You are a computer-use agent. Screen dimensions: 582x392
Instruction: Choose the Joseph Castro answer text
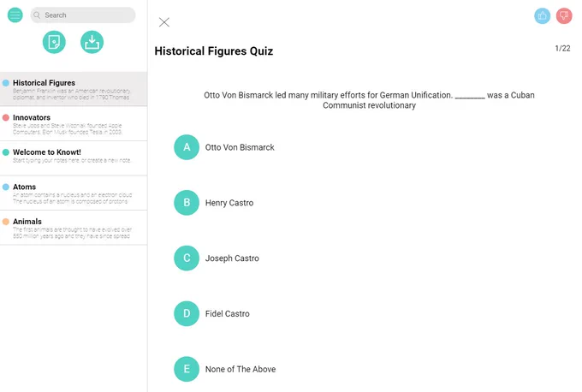coord(232,258)
